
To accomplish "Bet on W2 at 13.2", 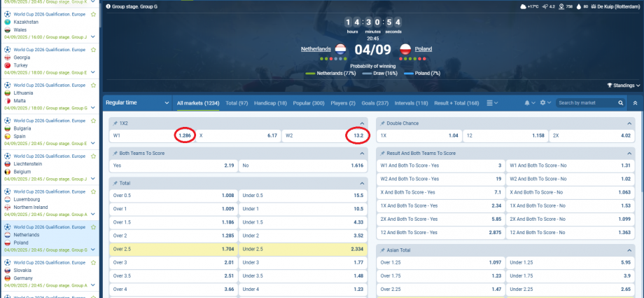I will [325, 135].
